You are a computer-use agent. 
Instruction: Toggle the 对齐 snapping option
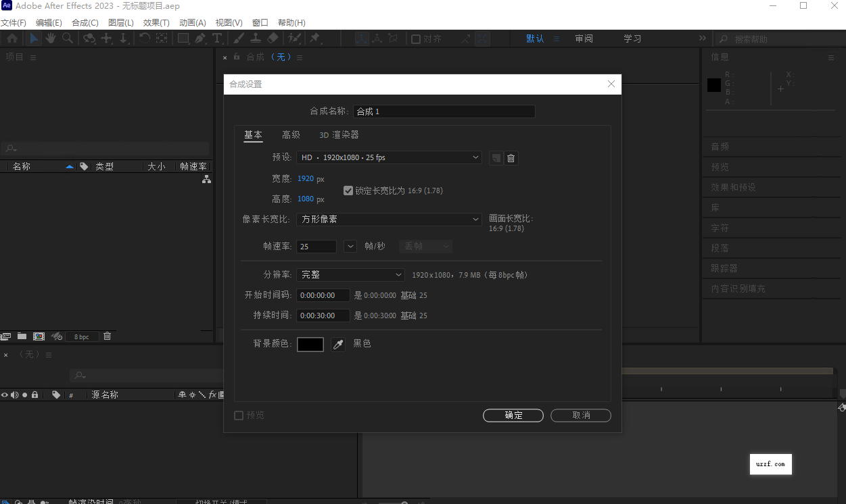tap(415, 39)
